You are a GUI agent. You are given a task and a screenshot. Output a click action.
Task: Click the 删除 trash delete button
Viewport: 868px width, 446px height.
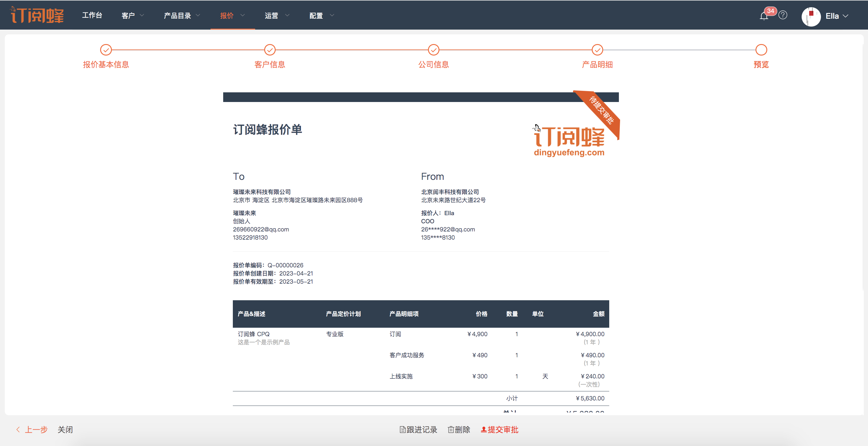(x=459, y=429)
